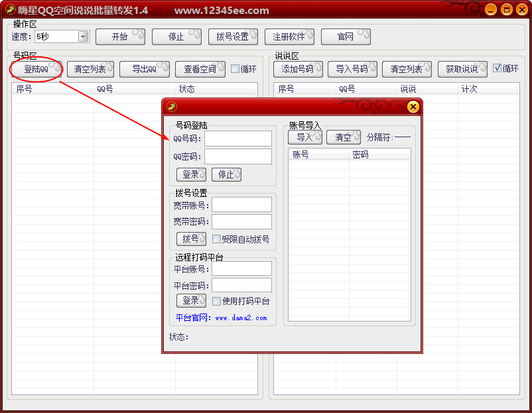Minimize the main window

click(491, 10)
